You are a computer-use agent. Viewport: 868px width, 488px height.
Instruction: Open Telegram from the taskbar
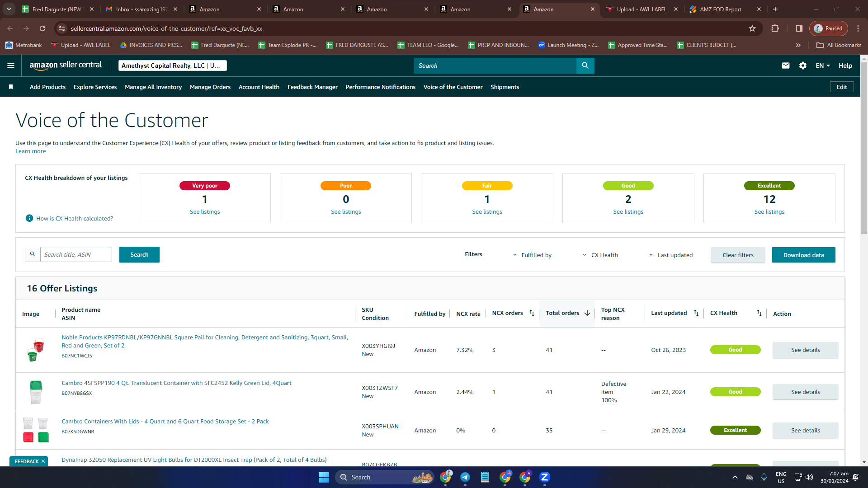click(x=465, y=477)
